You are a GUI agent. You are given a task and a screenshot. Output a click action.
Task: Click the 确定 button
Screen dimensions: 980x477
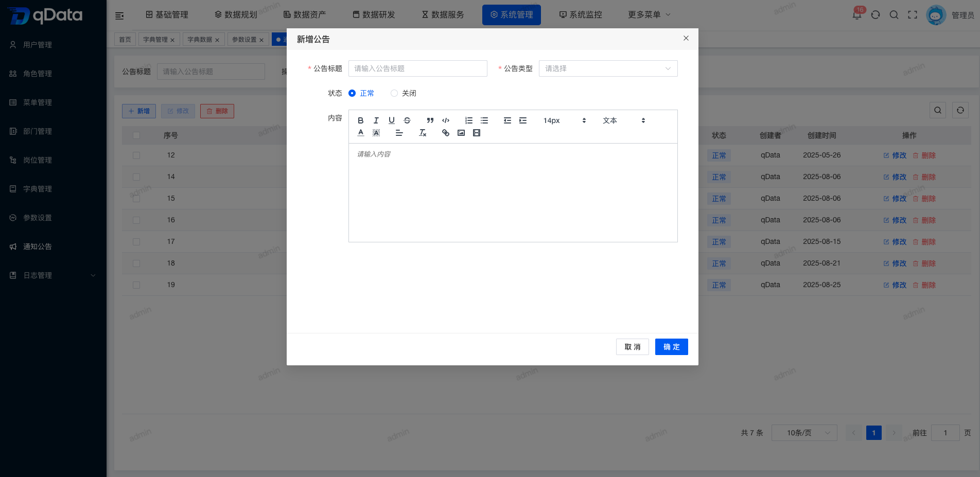[672, 347]
